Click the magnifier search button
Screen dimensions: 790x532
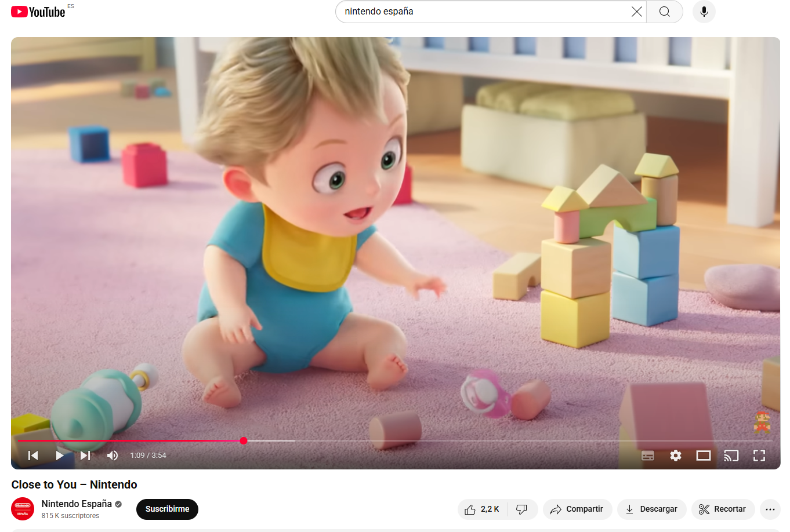[665, 12]
